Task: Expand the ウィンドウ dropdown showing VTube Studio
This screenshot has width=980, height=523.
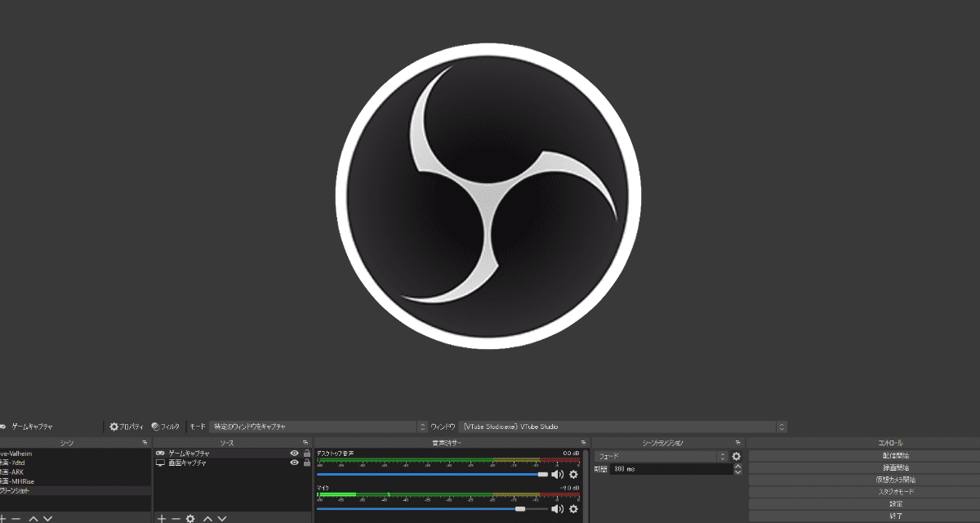Action: [x=622, y=427]
